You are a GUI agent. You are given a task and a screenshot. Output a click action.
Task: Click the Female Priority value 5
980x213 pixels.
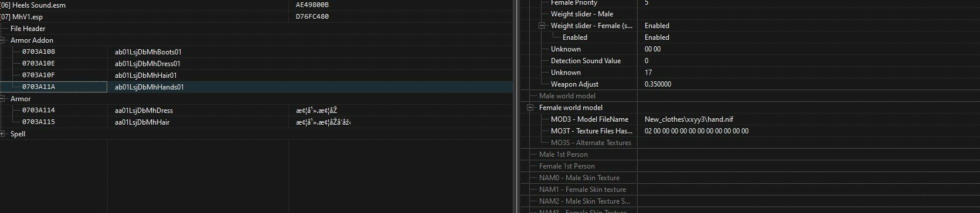click(646, 3)
